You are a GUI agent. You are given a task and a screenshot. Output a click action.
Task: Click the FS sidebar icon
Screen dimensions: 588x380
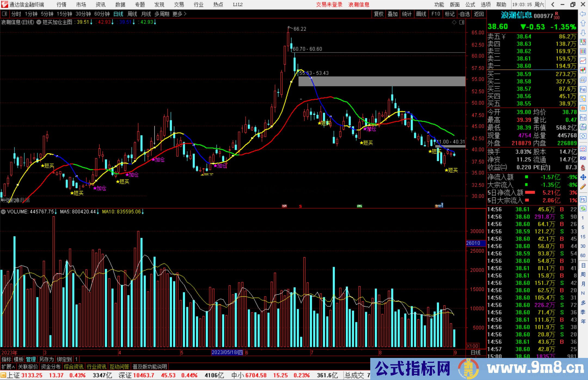point(583,199)
